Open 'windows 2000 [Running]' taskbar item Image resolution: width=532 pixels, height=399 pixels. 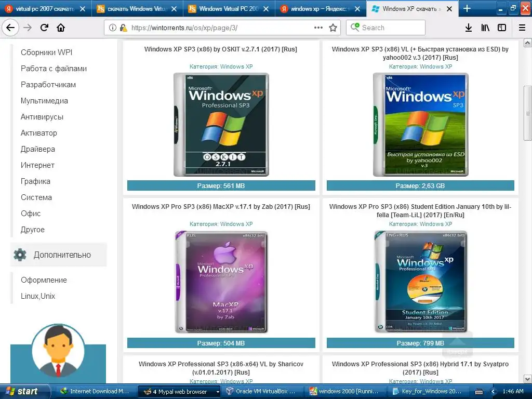coord(344,391)
